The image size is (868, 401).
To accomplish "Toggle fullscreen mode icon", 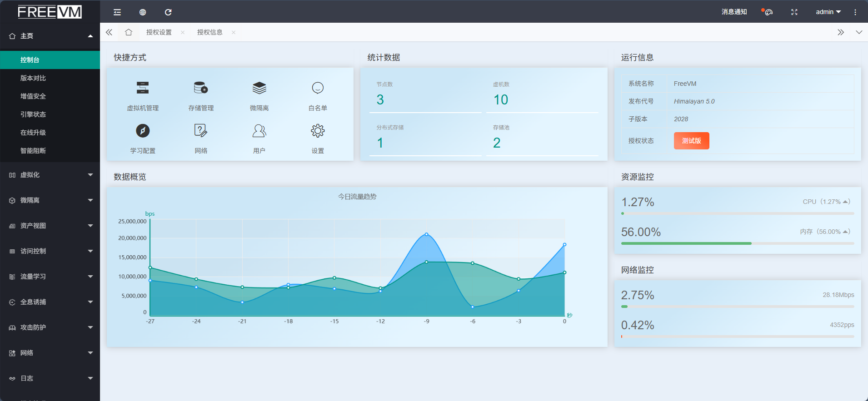I will click(x=794, y=12).
